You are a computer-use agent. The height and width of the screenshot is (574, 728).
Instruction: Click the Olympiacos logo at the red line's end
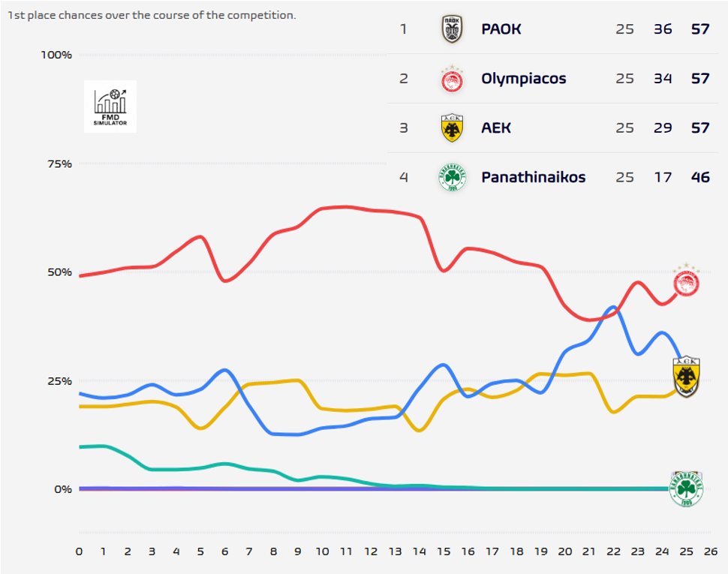click(686, 283)
